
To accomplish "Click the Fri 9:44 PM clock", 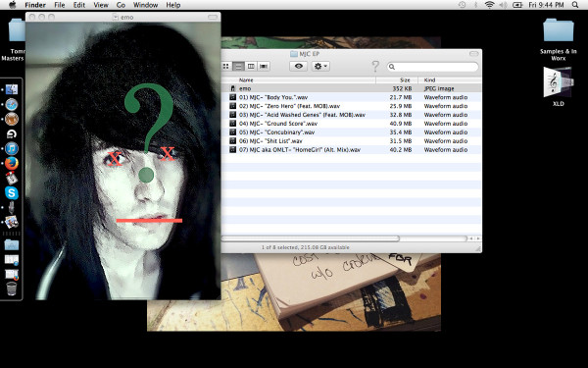I will (546, 5).
